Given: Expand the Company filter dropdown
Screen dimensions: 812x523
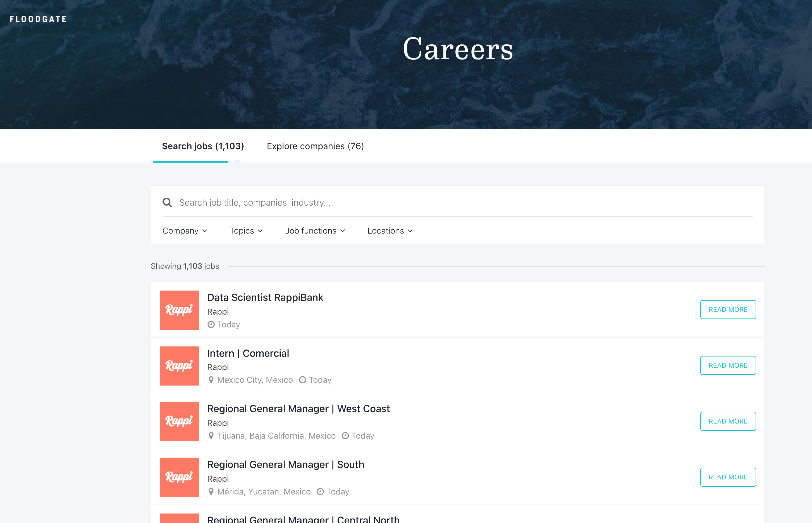Looking at the screenshot, I should pyautogui.click(x=185, y=231).
